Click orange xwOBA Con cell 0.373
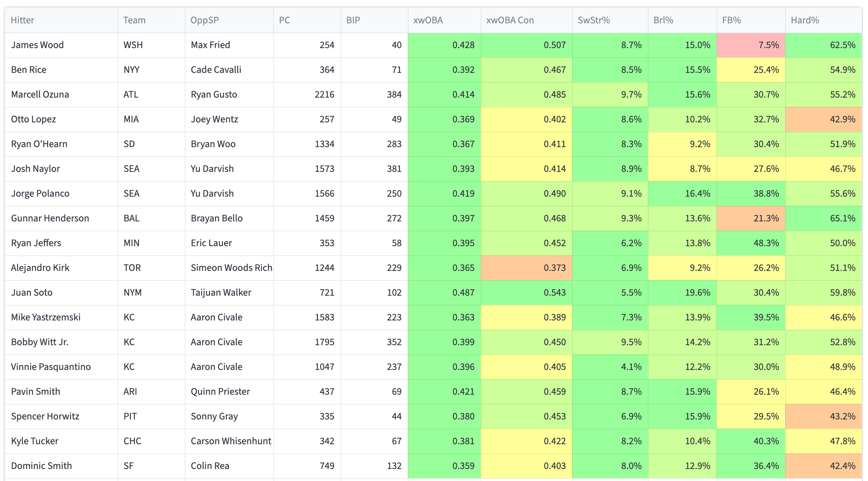Image resolution: width=868 pixels, height=481 pixels. [526, 268]
